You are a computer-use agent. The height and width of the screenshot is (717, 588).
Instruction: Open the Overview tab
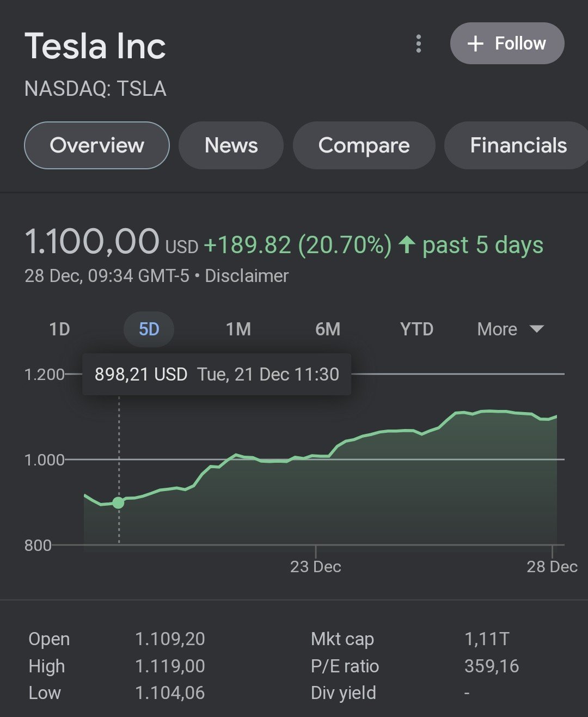[x=97, y=145]
